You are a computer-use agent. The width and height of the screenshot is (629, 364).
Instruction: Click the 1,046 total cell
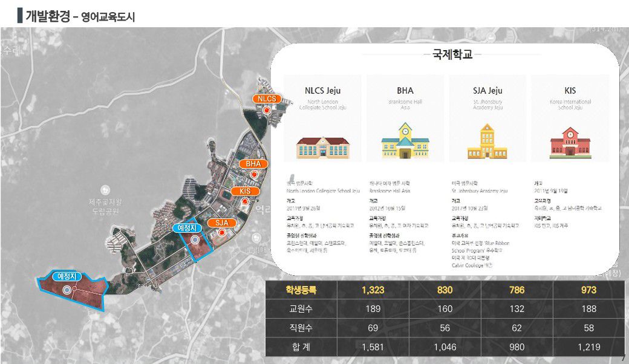[445, 346]
